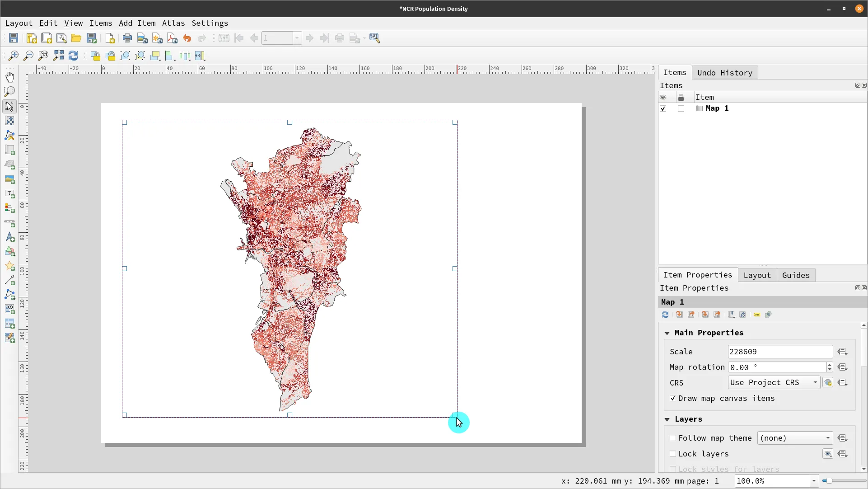Export the layout as PDF
Viewport: 868px width, 489px height.
172,38
